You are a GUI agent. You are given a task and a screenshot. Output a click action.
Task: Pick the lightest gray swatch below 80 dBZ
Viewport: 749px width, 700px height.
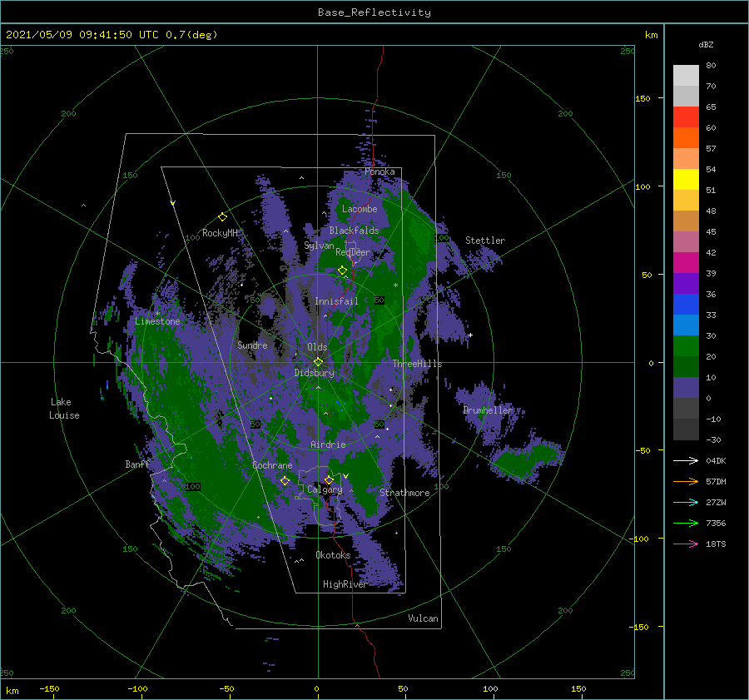[x=686, y=76]
